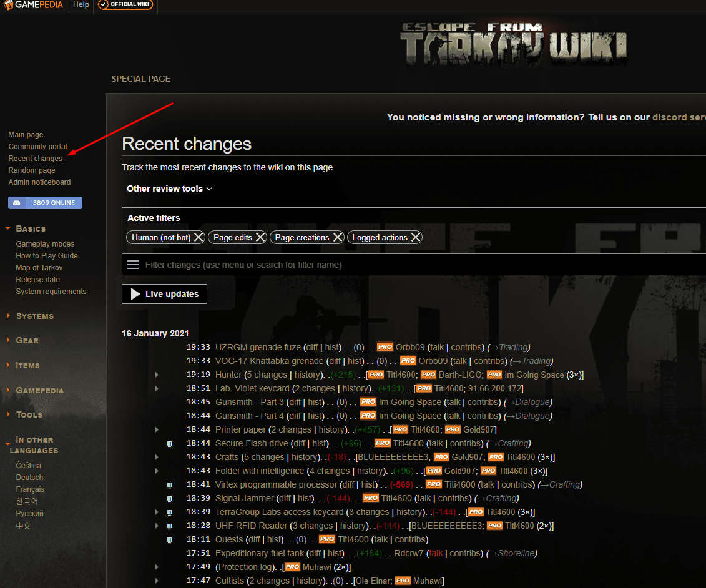Image resolution: width=706 pixels, height=588 pixels.
Task: Collapse the Basics sidebar section
Action: 7,228
